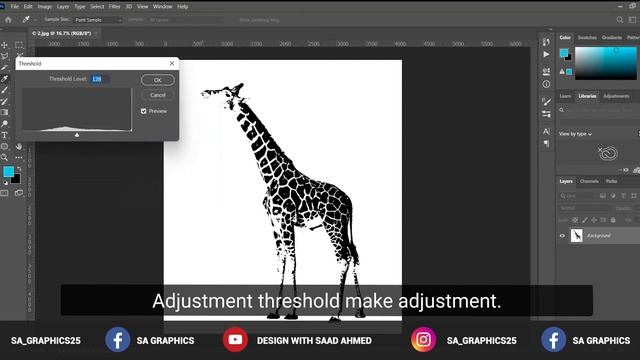
Task: Select the Lasso tool
Action: tap(4, 56)
